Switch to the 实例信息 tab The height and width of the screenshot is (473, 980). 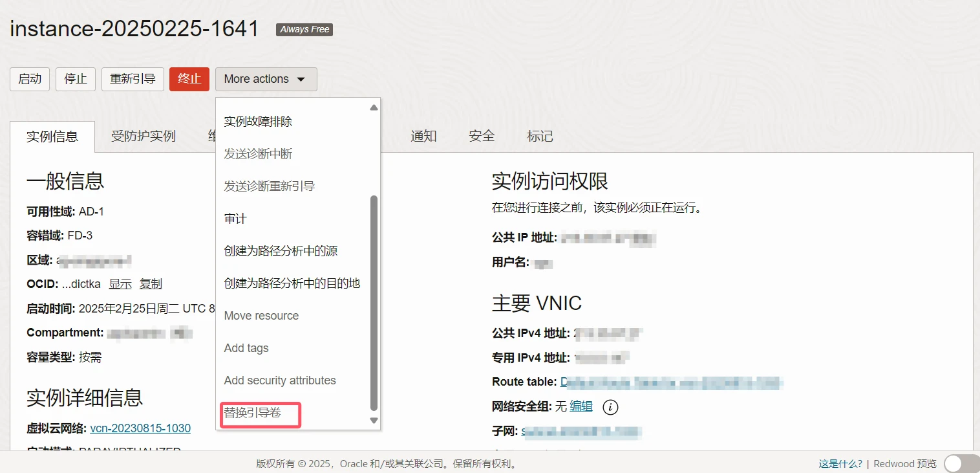click(52, 137)
